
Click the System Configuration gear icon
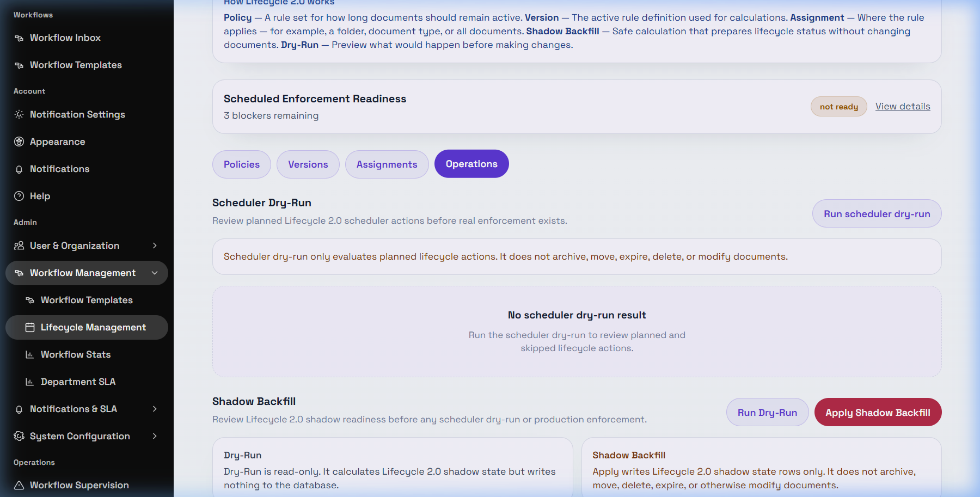tap(19, 436)
